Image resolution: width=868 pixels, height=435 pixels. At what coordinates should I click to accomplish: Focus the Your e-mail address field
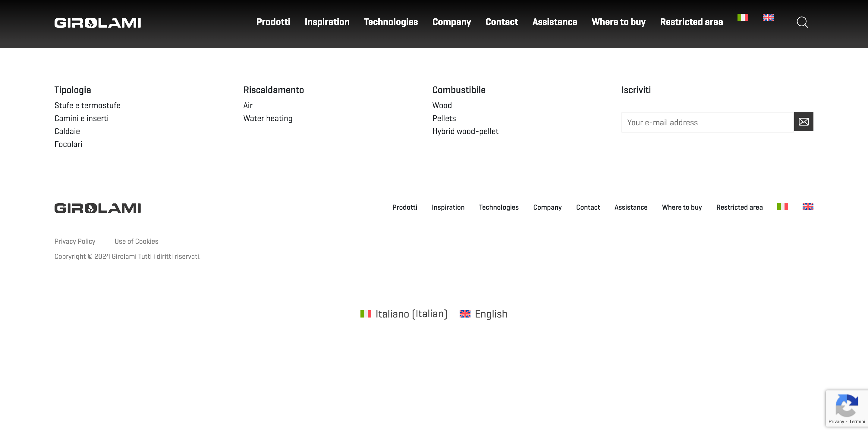pyautogui.click(x=708, y=123)
